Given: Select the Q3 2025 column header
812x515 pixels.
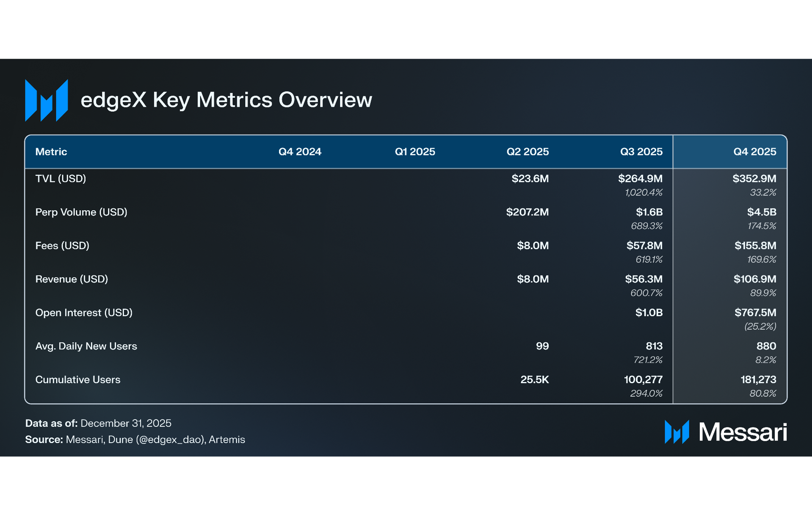Looking at the screenshot, I should click(641, 152).
